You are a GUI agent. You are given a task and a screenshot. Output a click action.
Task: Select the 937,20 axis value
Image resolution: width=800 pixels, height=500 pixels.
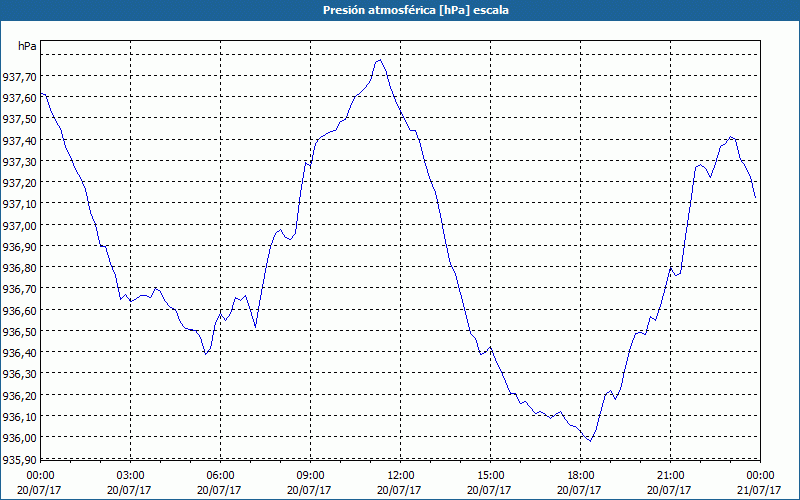[x=19, y=183]
